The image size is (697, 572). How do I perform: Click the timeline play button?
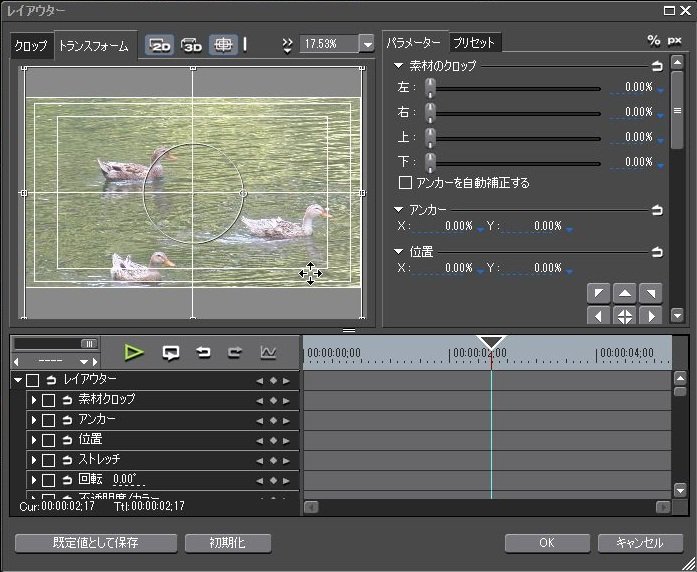click(x=134, y=352)
